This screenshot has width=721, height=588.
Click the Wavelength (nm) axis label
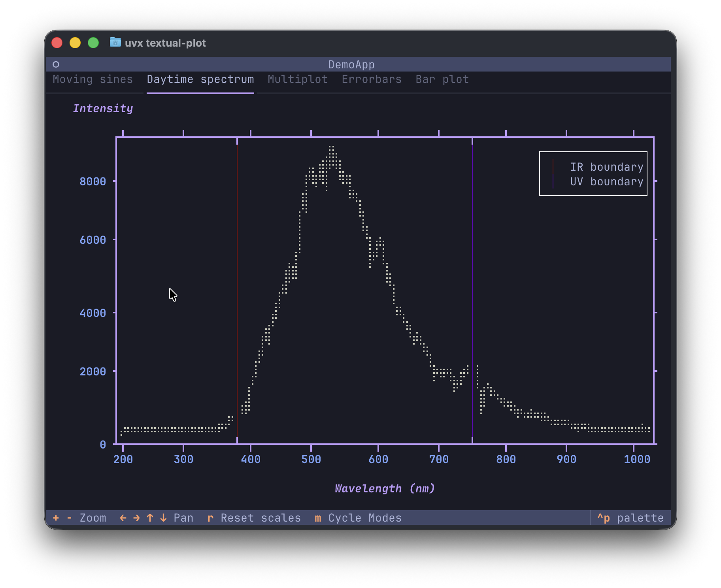(384, 488)
